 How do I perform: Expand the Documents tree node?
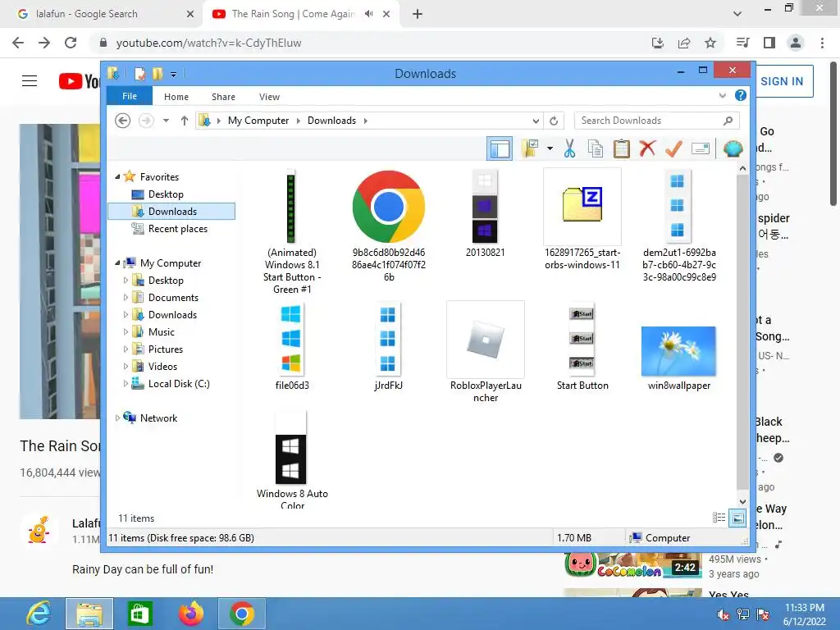(x=126, y=297)
